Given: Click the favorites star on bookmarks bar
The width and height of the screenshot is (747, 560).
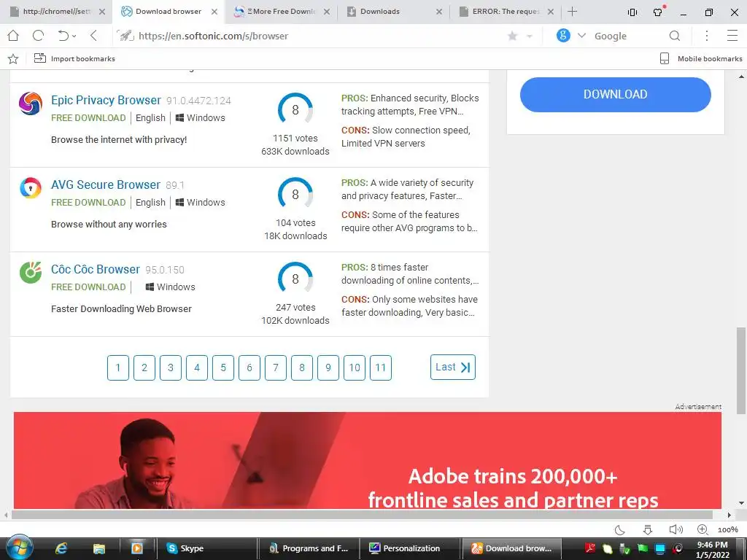Looking at the screenshot, I should [13, 58].
